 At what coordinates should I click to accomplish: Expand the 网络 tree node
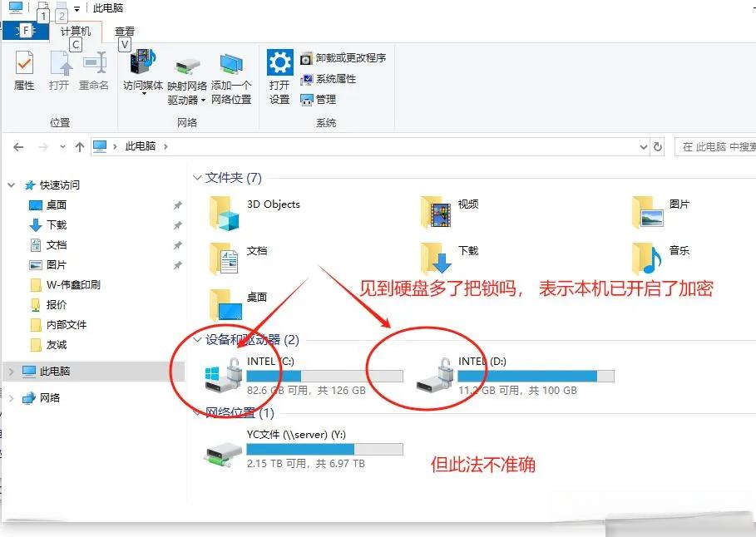click(11, 398)
